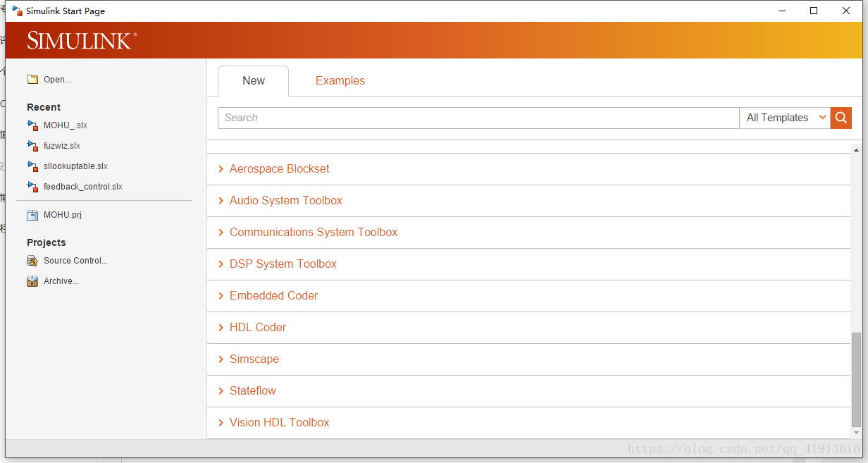Open the MOHU.prj project
This screenshot has width=868, height=463.
click(x=63, y=215)
